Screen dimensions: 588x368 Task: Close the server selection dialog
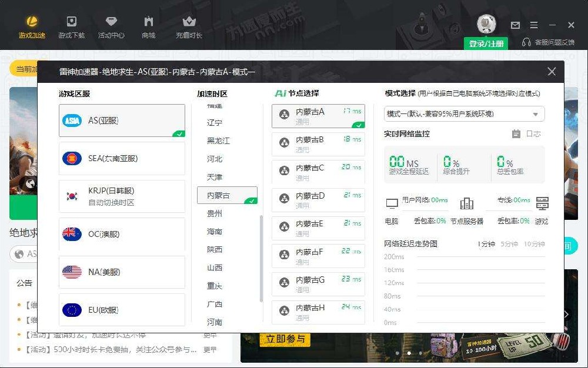[x=552, y=71]
